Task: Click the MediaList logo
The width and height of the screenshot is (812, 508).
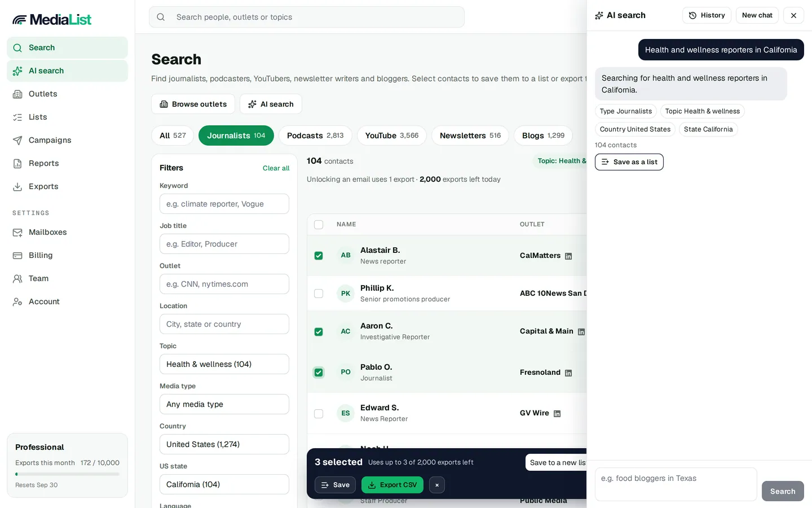Action: click(52, 20)
